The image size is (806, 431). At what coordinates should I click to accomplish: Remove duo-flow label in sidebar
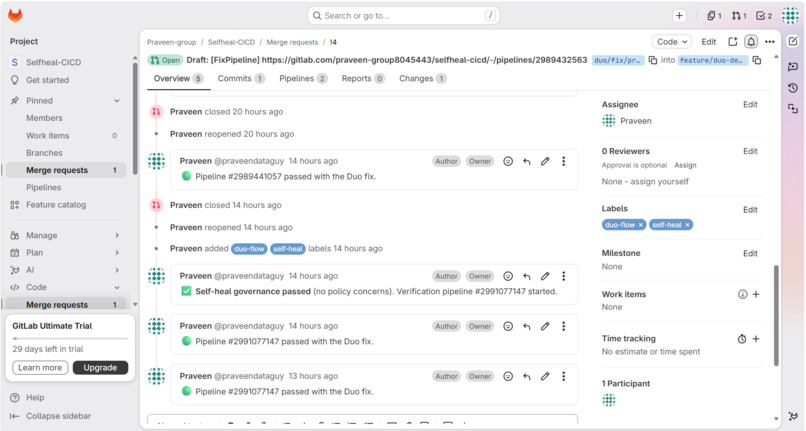640,225
